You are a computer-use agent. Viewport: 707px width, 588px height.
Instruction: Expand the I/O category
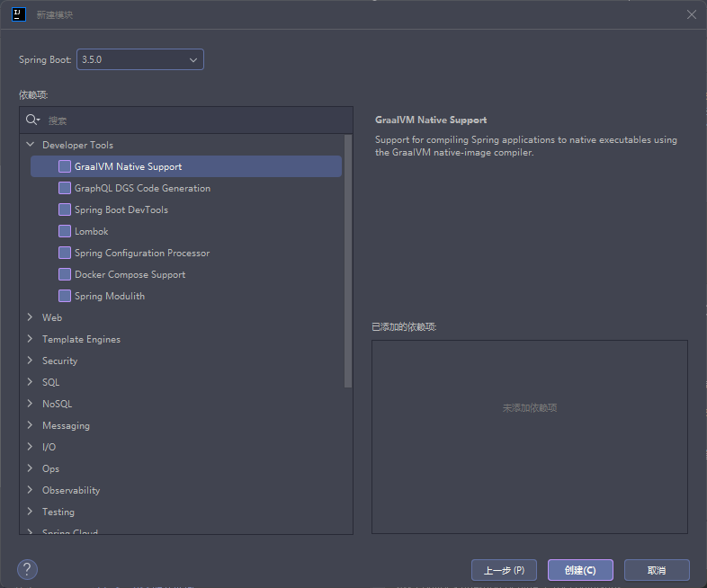tap(31, 447)
